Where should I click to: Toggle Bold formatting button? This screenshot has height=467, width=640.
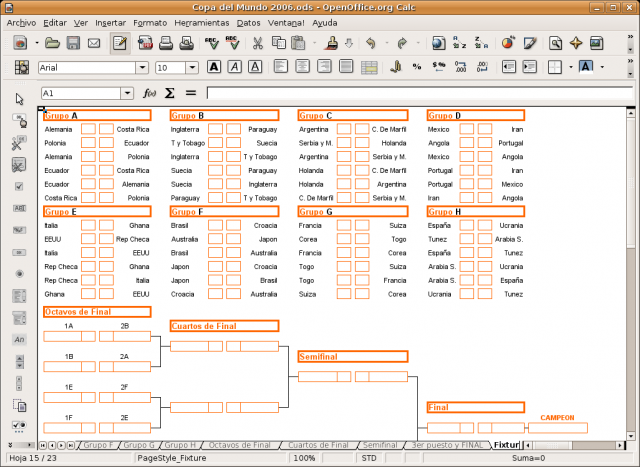pos(214,67)
